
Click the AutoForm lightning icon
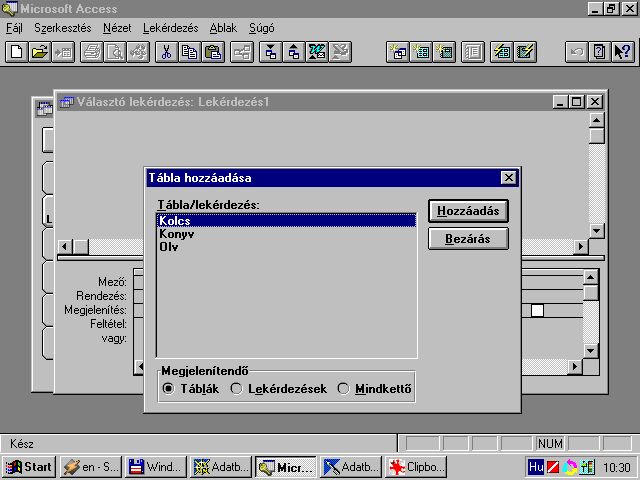click(x=501, y=52)
